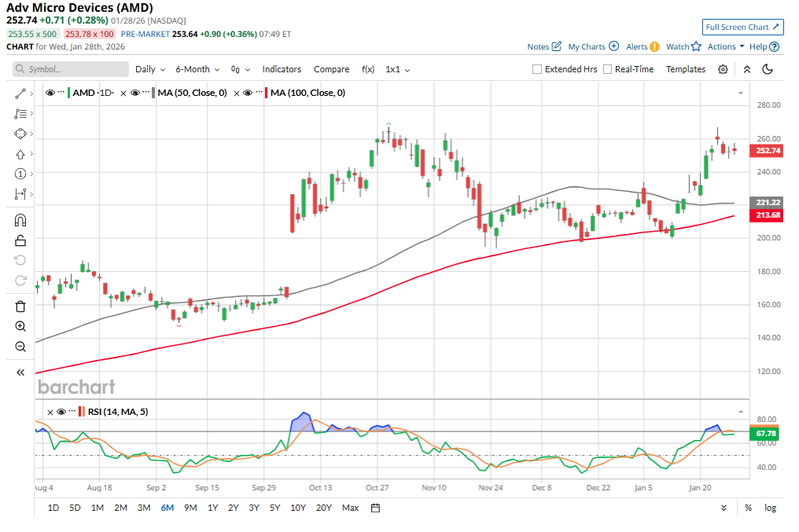The image size is (799, 532).
Task: Lock all drawings with the padlock icon
Action: [x=20, y=240]
